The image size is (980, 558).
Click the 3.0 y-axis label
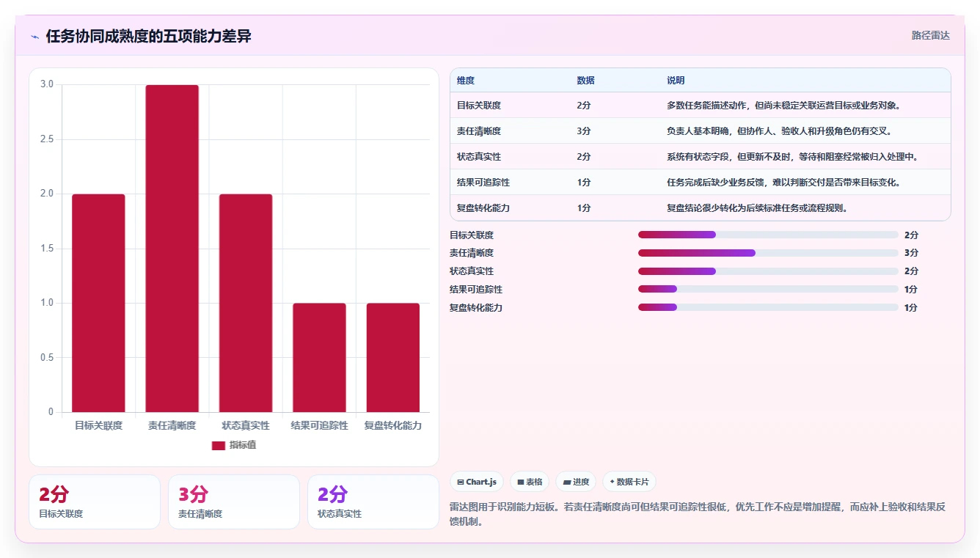[x=47, y=84]
